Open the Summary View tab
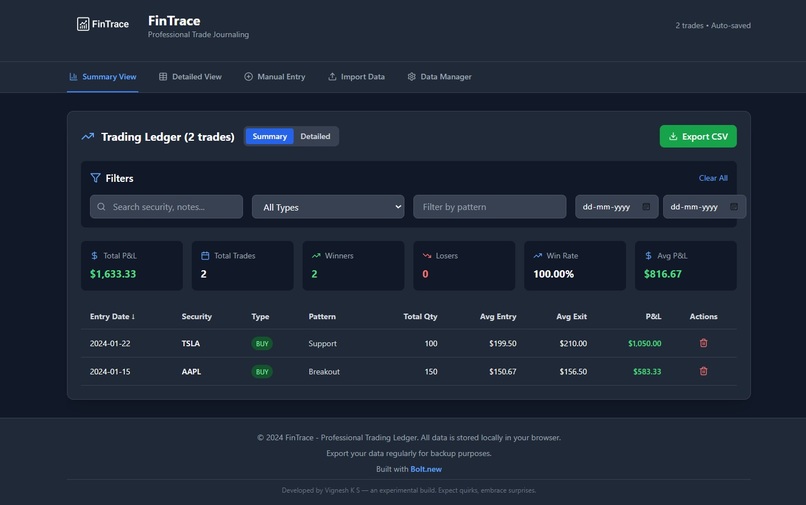The width and height of the screenshot is (806, 505). pos(102,77)
